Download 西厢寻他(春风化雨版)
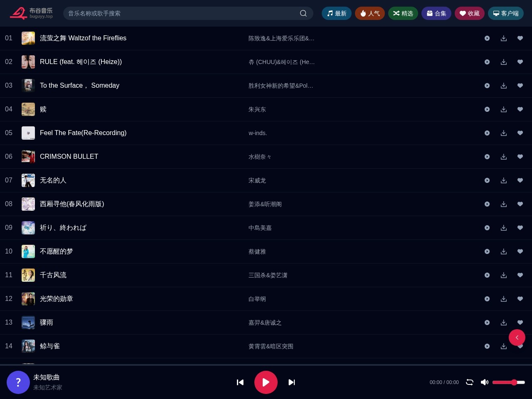Viewport: 532px width, 399px height. pyautogui.click(x=504, y=204)
